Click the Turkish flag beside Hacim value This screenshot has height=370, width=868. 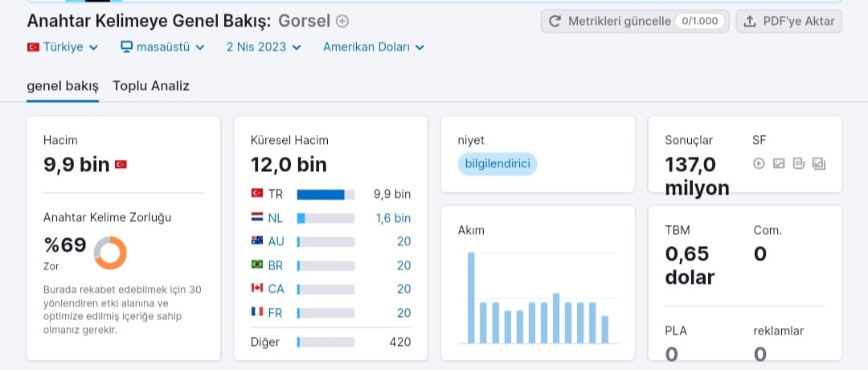[121, 165]
